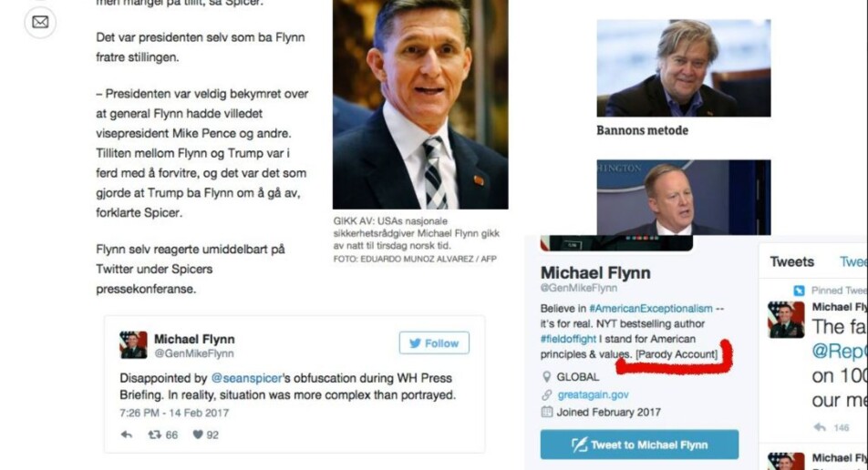
Task: Open the #AmericanExceptionalism hashtag link
Action: [650, 309]
